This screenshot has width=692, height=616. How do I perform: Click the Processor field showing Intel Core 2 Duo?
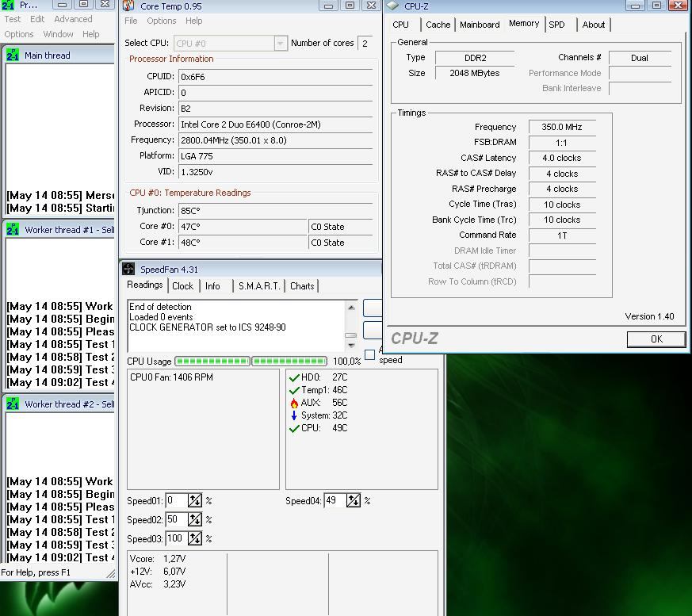[276, 124]
